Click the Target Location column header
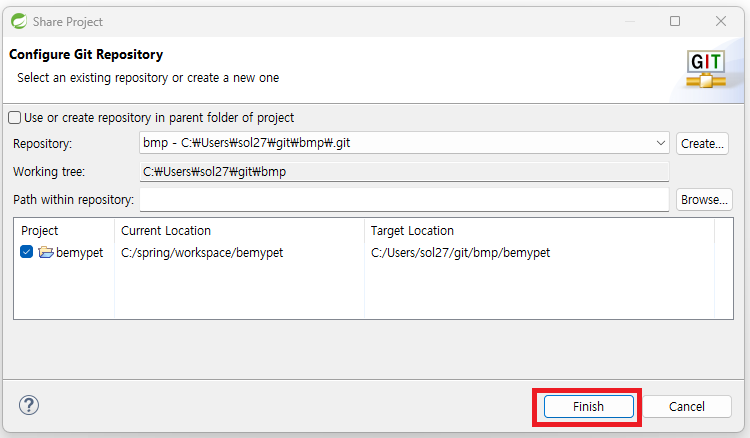 pos(412,230)
